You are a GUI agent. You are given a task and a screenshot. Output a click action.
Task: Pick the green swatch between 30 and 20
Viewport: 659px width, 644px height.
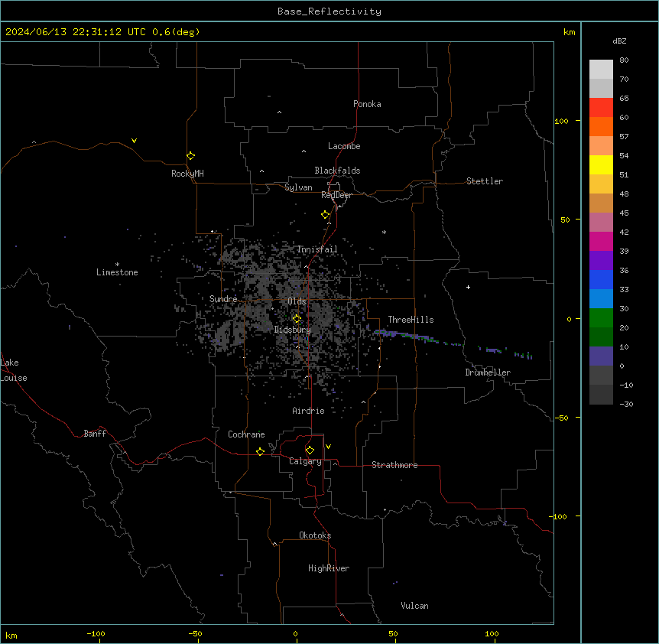click(601, 318)
